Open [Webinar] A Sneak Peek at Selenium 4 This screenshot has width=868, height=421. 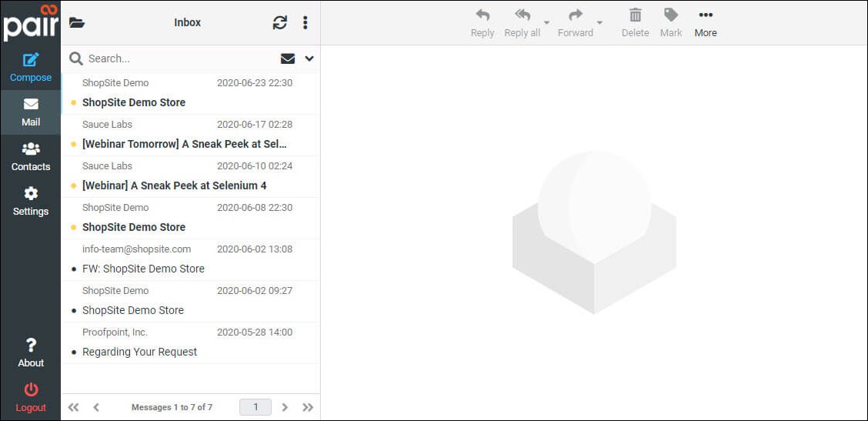tap(190, 177)
